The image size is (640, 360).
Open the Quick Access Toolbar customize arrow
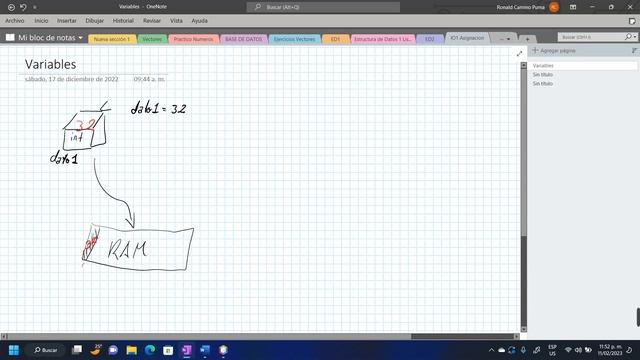point(35,7)
